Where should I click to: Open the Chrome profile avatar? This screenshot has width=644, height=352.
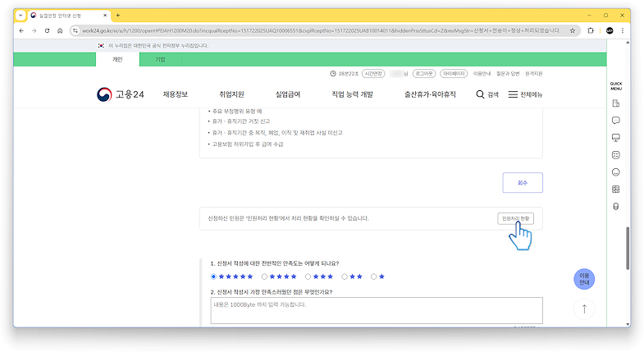[x=610, y=31]
